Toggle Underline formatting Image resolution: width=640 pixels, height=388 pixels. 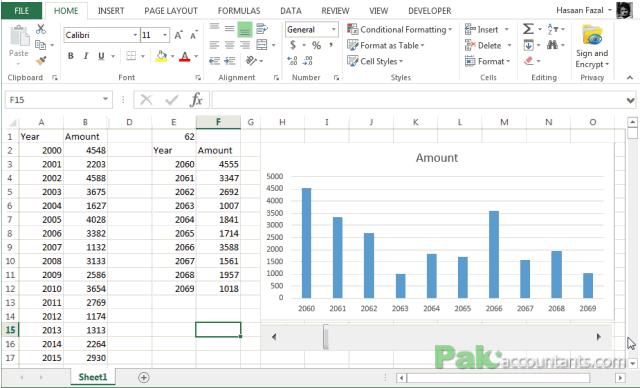[x=101, y=56]
